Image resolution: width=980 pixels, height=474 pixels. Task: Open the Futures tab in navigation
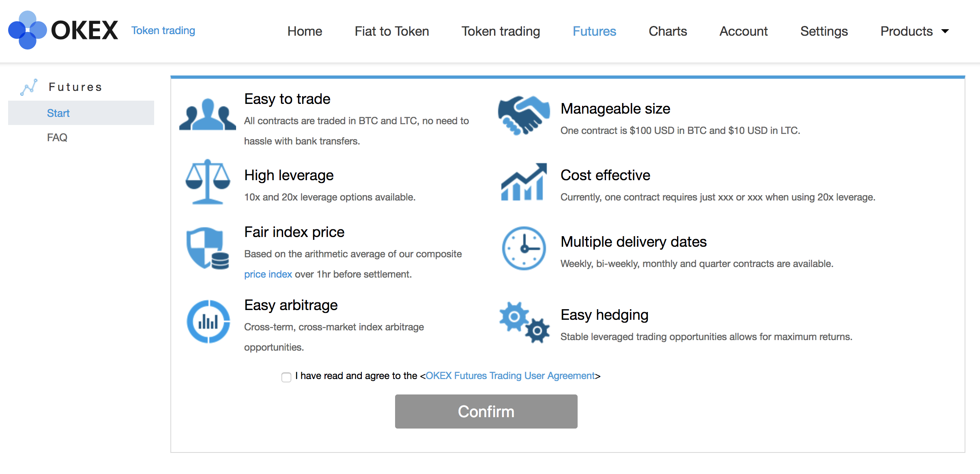pyautogui.click(x=594, y=31)
